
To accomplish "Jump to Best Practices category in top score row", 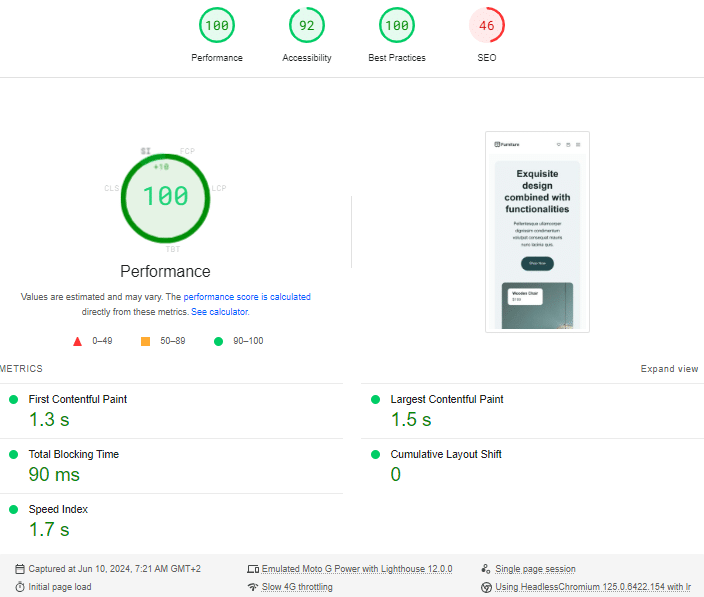I will [397, 25].
